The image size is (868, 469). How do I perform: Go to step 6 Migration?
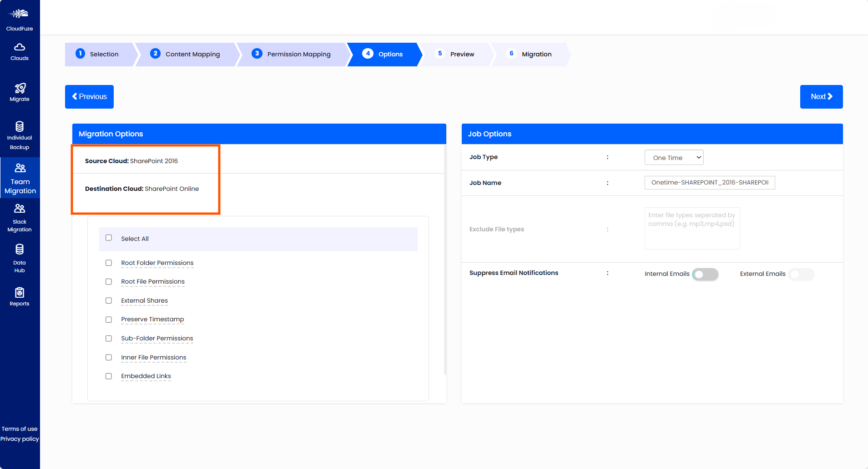tap(530, 54)
